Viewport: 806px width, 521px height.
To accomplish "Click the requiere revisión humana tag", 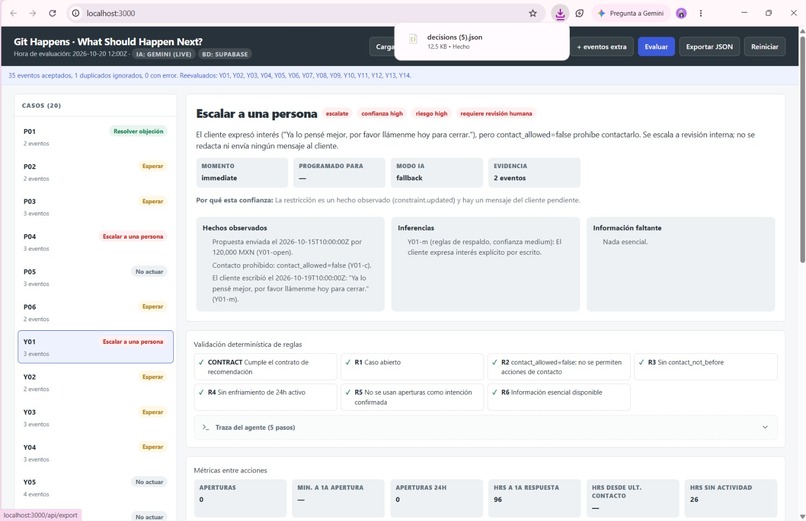I will 496,114.
